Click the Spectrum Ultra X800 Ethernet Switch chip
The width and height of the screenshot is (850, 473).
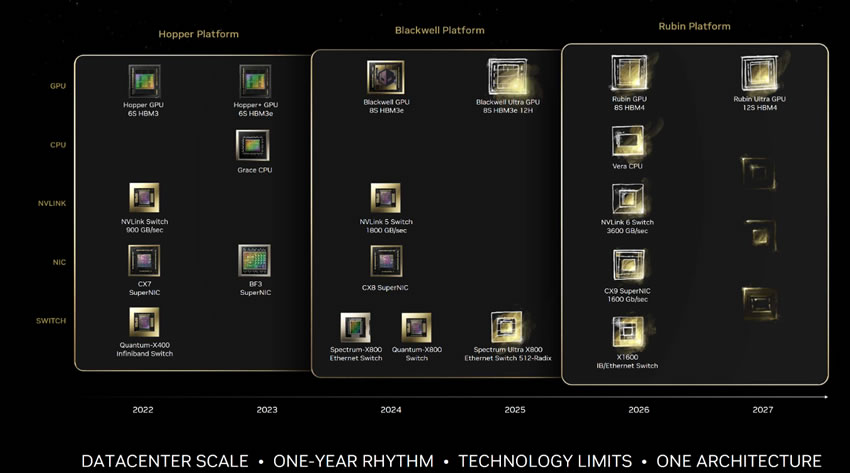pos(507,327)
